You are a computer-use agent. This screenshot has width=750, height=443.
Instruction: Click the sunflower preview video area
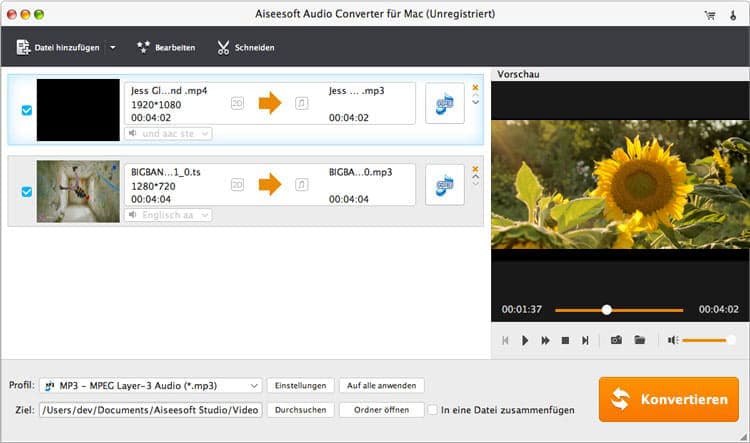point(620,184)
